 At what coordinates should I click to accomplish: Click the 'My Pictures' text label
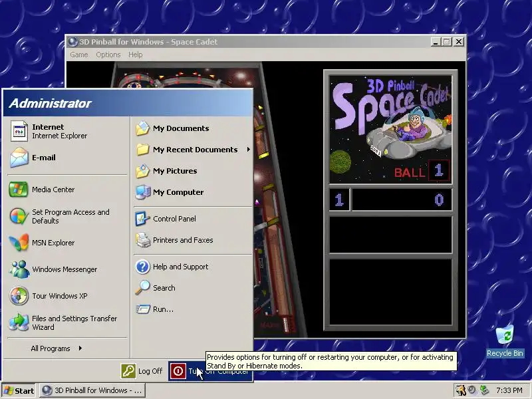(x=175, y=171)
